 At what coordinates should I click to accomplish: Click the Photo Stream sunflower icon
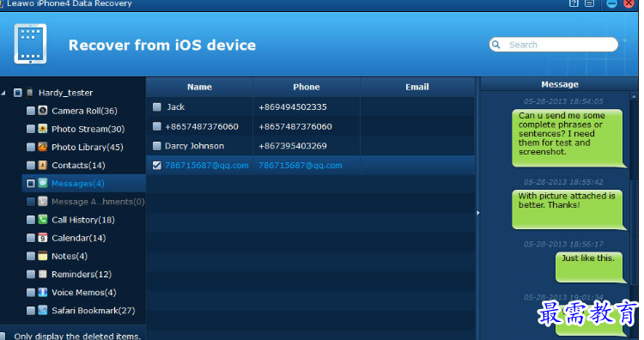pyautogui.click(x=43, y=129)
